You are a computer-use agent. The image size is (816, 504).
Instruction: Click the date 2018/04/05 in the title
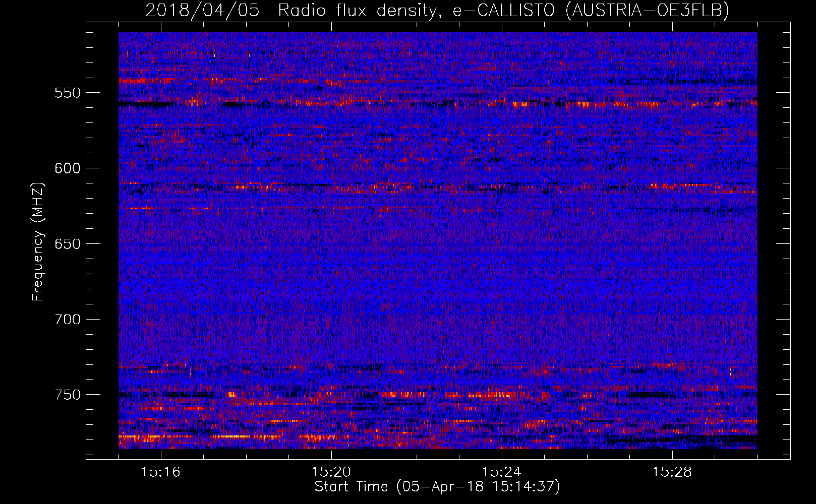point(202,10)
